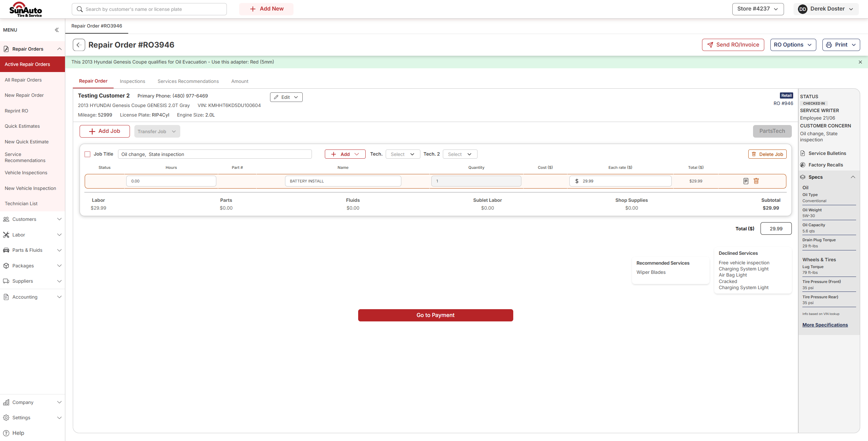Click the Each rate field showing 29.99
The image size is (868, 441).
point(620,181)
